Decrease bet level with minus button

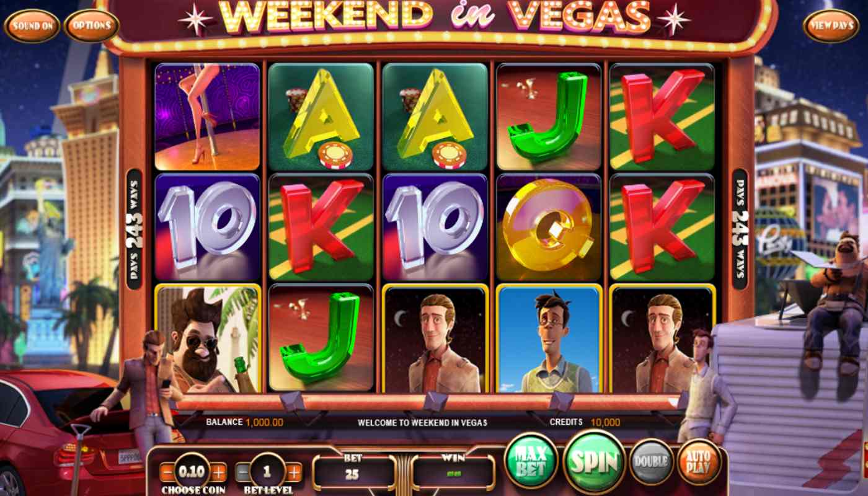click(243, 472)
